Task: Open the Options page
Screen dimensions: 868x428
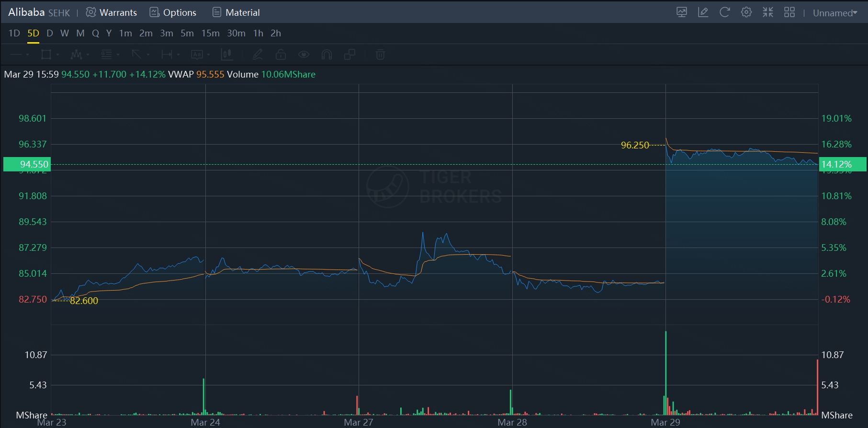Action: tap(173, 12)
